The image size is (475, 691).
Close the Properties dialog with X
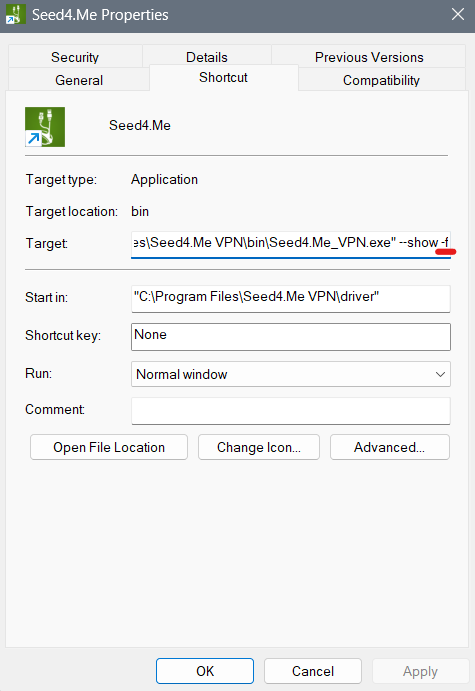coord(458,15)
